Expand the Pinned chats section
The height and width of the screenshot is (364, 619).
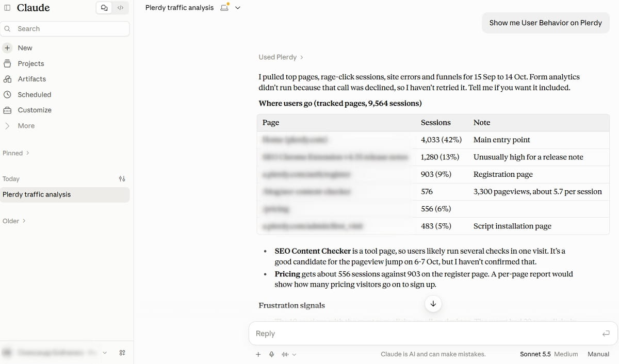(x=16, y=153)
